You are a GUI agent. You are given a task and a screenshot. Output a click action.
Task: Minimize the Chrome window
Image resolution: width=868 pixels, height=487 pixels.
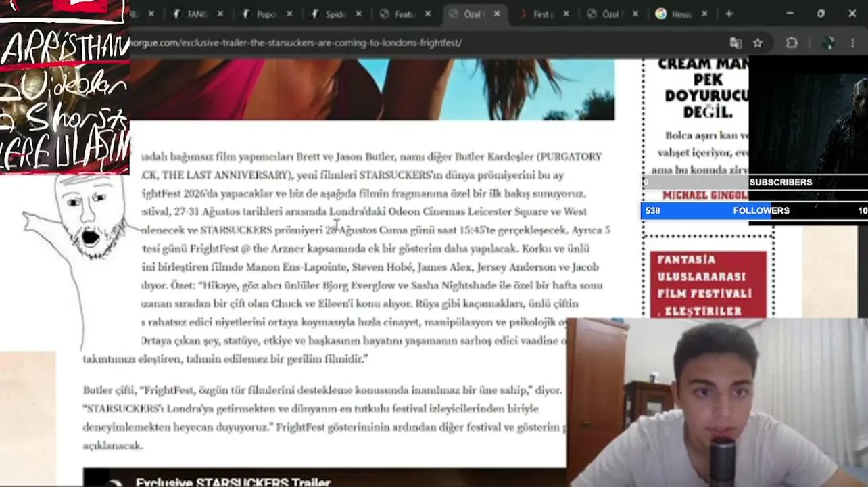click(790, 14)
